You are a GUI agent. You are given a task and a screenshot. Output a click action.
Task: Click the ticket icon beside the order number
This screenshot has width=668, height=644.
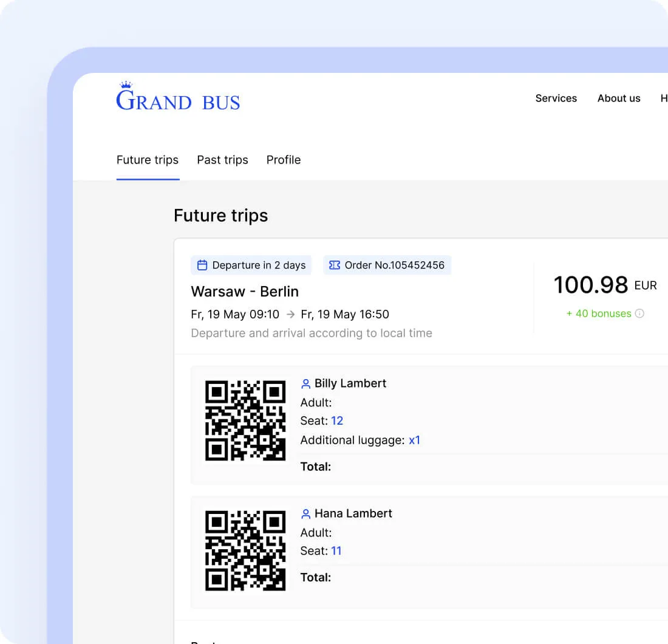tap(335, 265)
